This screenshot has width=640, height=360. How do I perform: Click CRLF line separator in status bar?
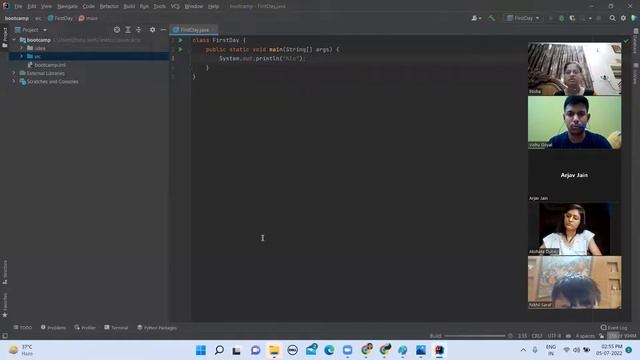pos(537,336)
